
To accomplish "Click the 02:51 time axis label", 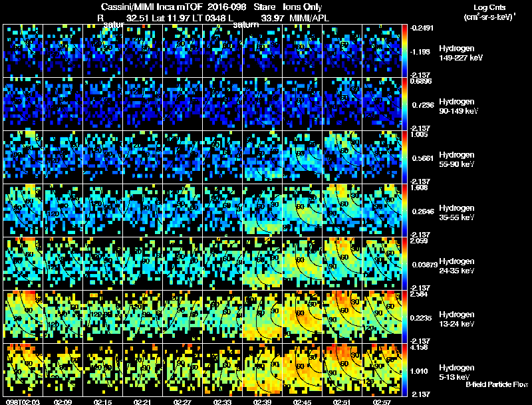I will (342, 402).
